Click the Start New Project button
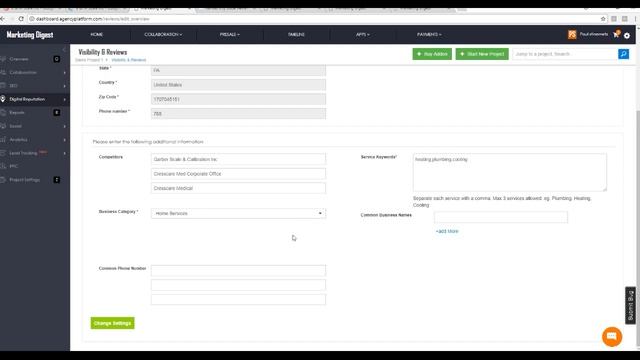 (x=482, y=54)
